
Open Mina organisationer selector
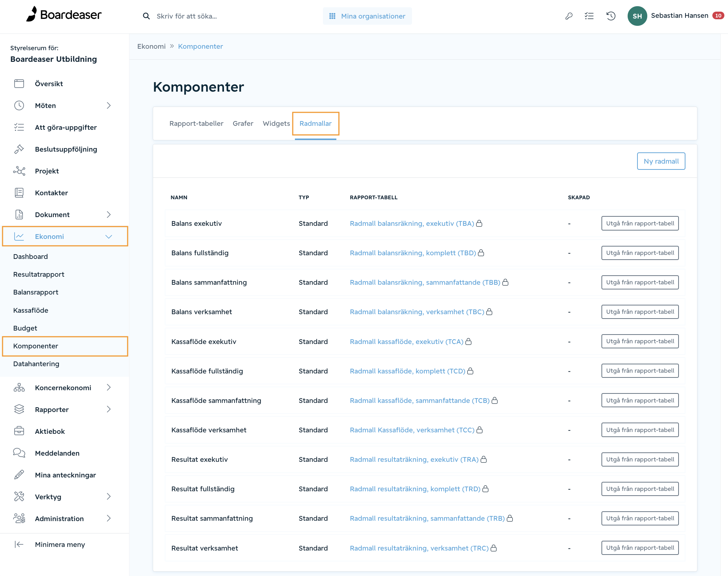click(367, 16)
